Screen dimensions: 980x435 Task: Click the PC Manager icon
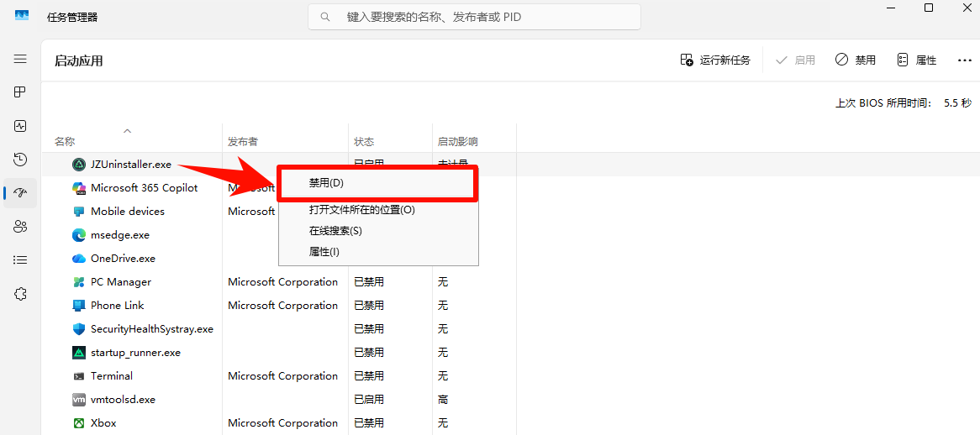(79, 282)
